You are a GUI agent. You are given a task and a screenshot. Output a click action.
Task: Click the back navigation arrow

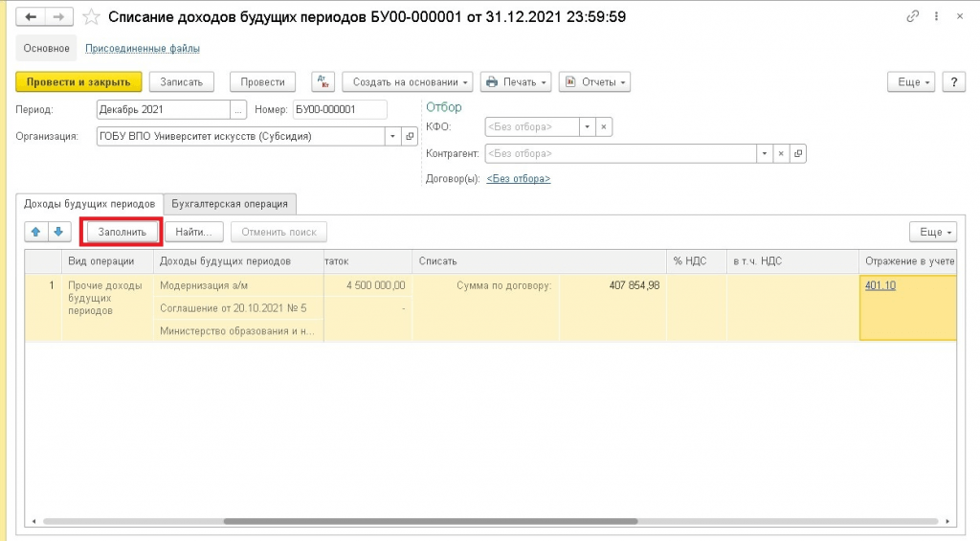pyautogui.click(x=32, y=17)
